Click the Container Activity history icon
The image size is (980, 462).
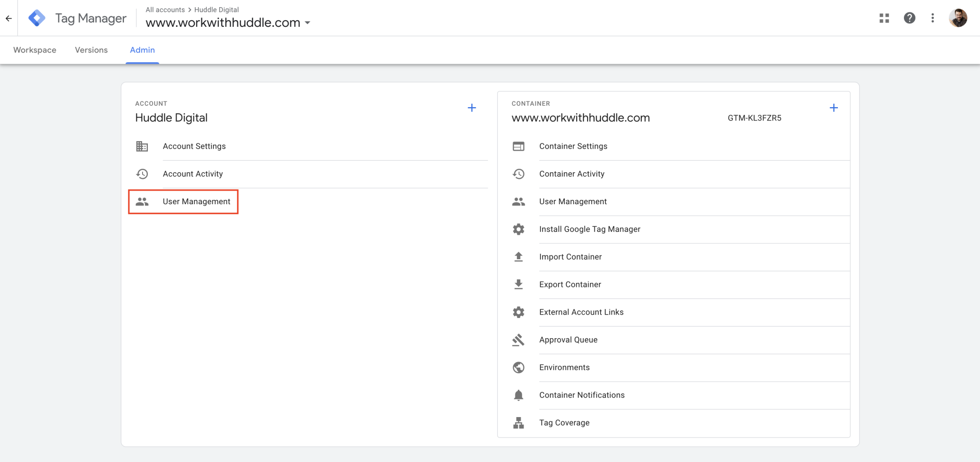tap(519, 174)
